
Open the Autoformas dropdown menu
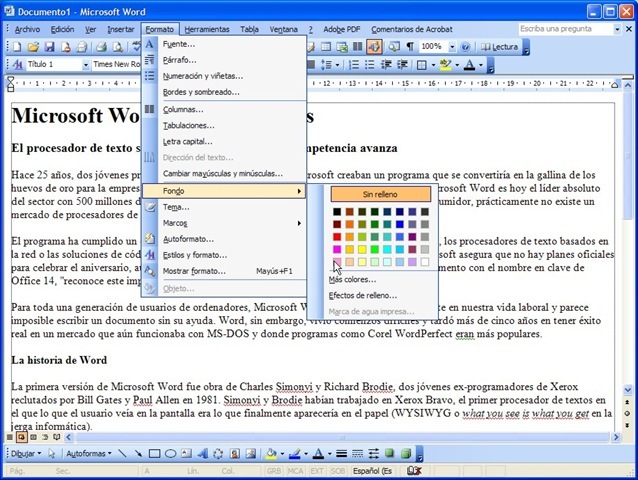(89, 453)
